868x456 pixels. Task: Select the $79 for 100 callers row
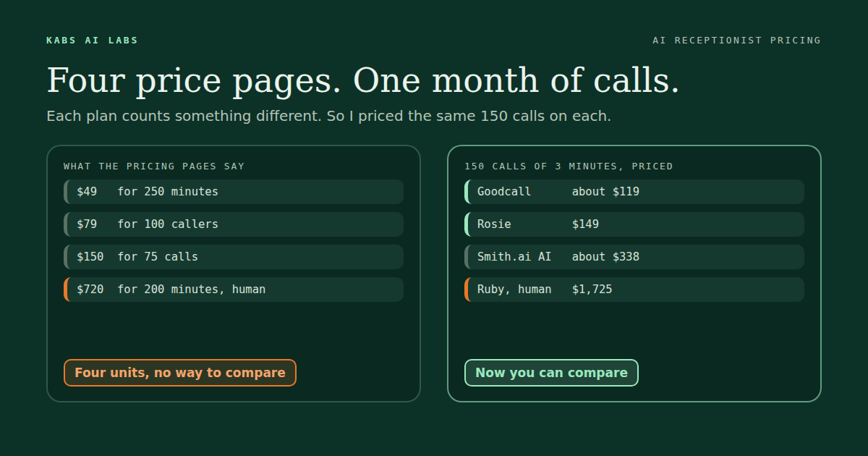coord(234,224)
